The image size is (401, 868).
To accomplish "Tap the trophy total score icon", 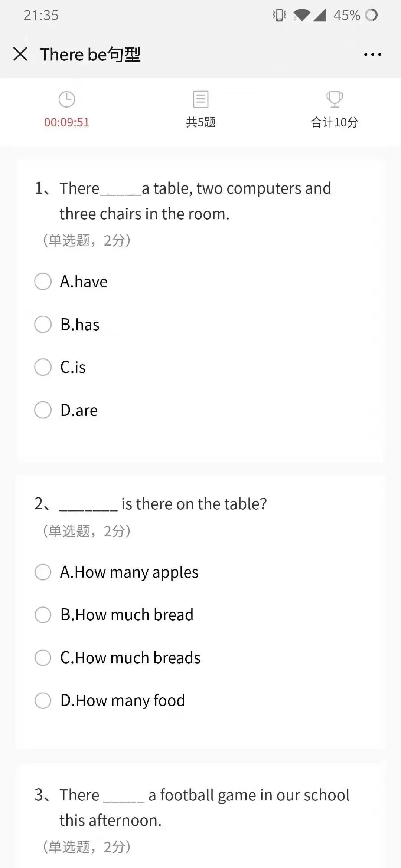I will pos(334,99).
